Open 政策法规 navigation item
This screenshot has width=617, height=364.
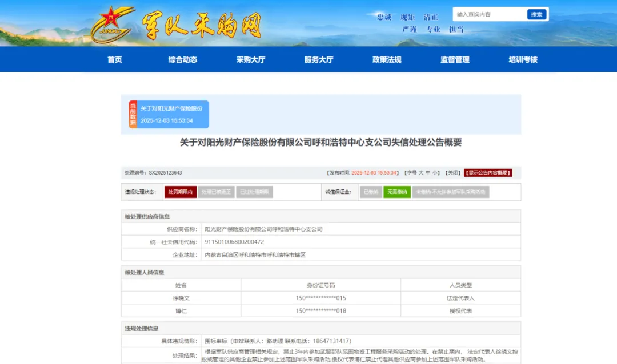point(387,60)
